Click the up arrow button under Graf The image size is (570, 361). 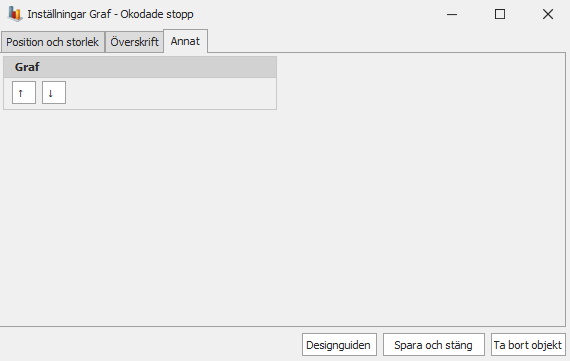tap(24, 93)
